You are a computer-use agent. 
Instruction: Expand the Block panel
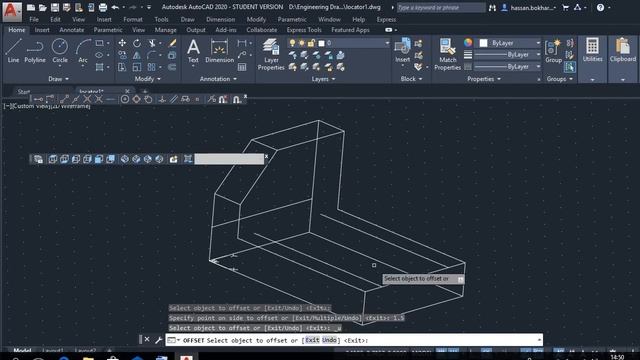pyautogui.click(x=411, y=79)
